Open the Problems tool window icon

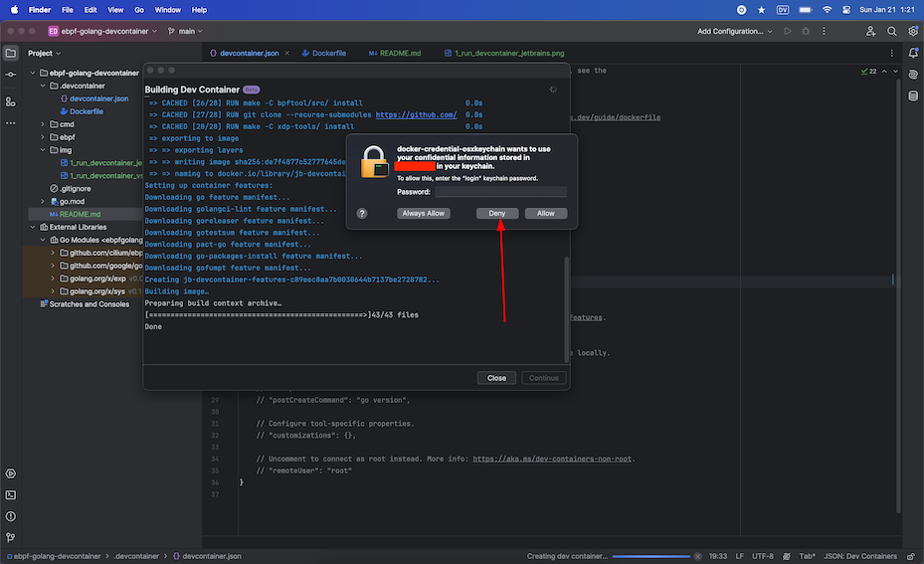point(11,516)
